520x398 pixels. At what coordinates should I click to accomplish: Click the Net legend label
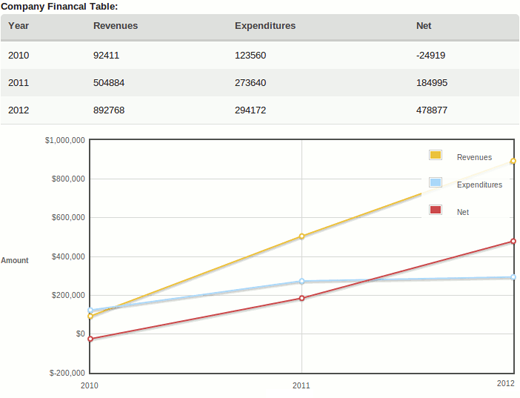(463, 212)
